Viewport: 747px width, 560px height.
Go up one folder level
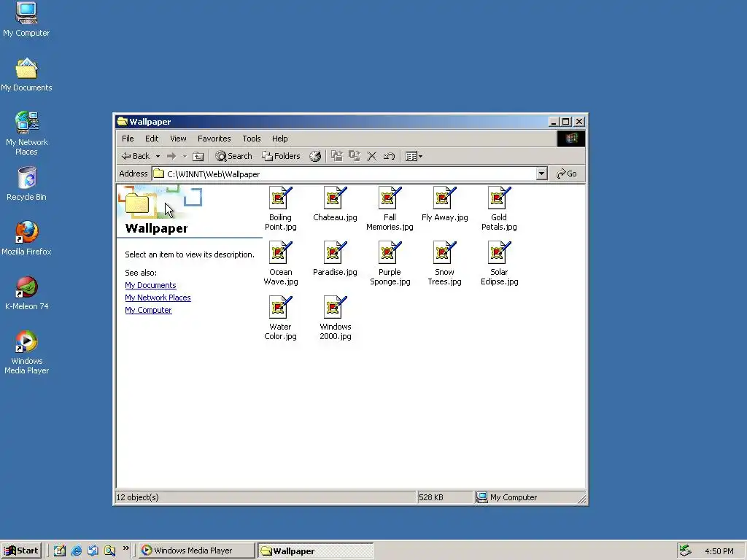pos(198,156)
